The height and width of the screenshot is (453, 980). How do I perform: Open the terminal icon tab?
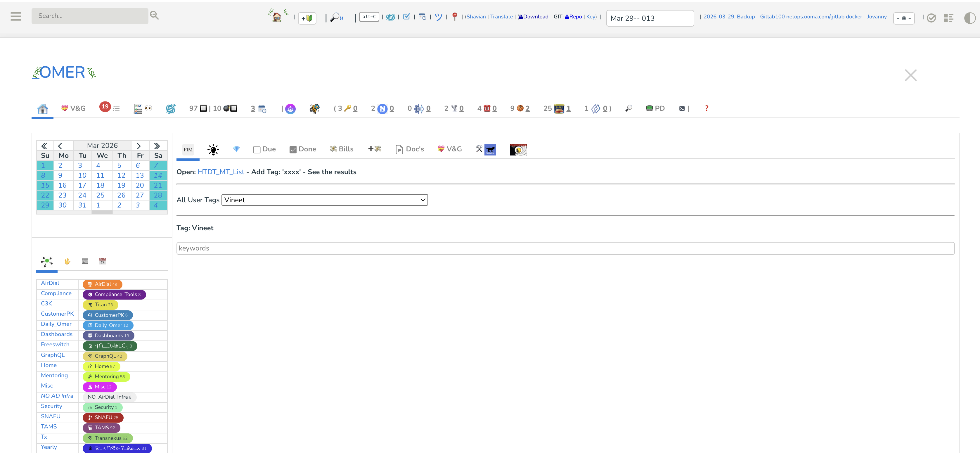pos(682,108)
